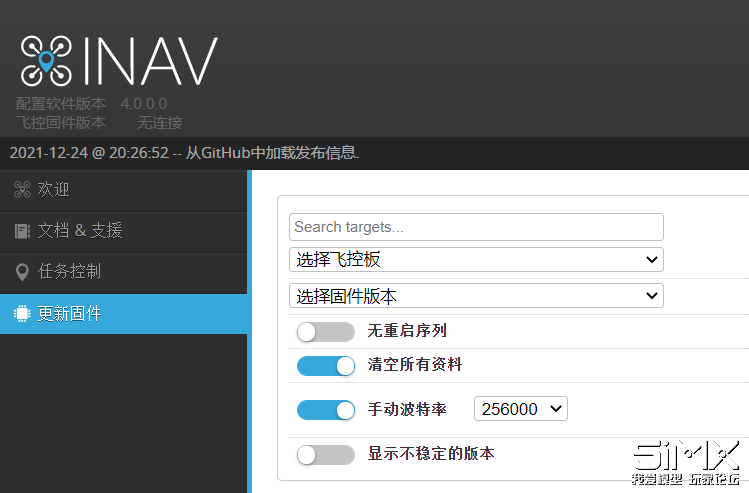
Task: Enable the 无重启序列 toggle
Action: pos(326,332)
